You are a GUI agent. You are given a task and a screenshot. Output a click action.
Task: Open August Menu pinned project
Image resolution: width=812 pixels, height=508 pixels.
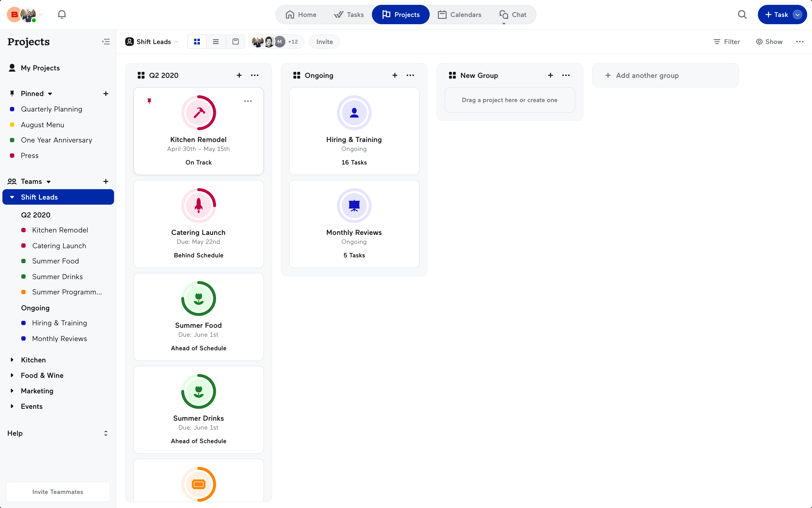coord(42,125)
